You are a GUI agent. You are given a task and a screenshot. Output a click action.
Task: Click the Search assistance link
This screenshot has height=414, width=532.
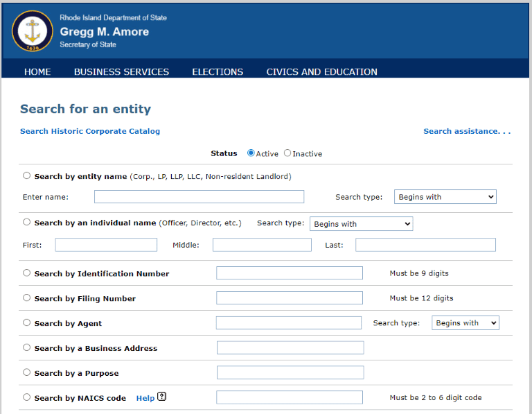466,131
